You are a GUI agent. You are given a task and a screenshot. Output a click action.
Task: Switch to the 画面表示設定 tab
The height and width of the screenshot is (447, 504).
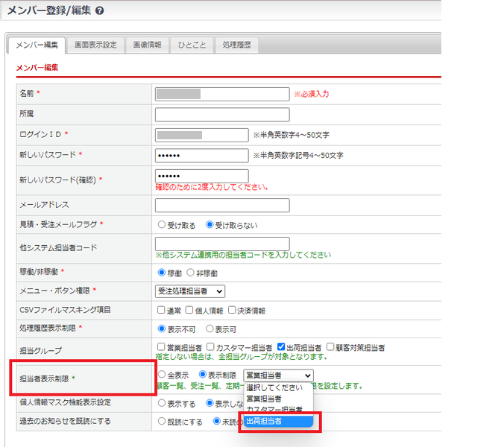click(95, 45)
